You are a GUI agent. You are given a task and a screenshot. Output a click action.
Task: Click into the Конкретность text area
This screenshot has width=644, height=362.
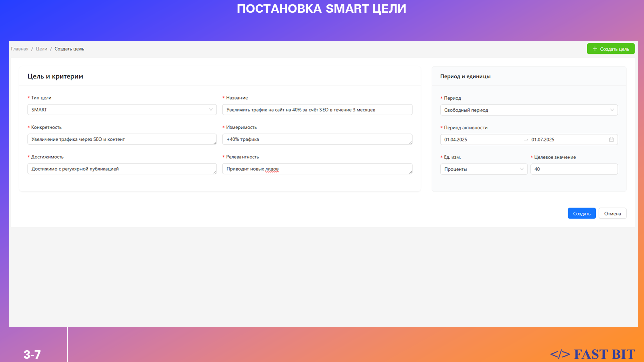pos(122,139)
